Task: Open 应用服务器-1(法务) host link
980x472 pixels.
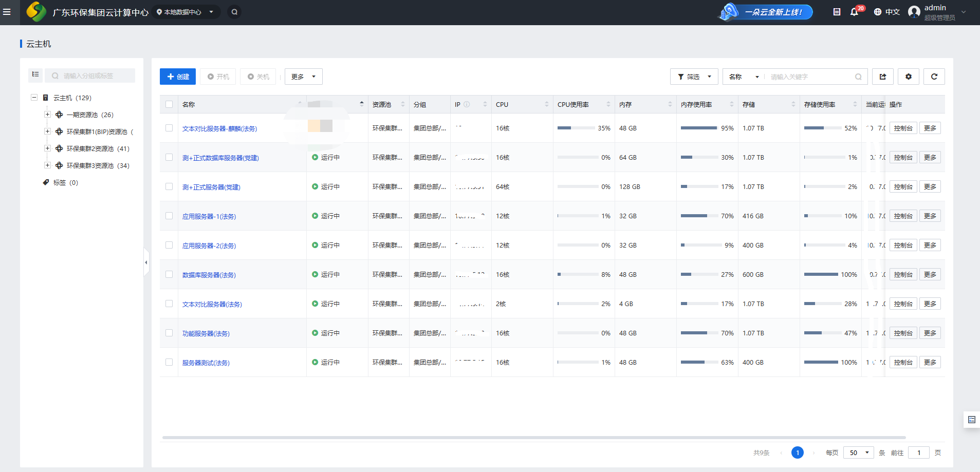Action: pyautogui.click(x=209, y=217)
